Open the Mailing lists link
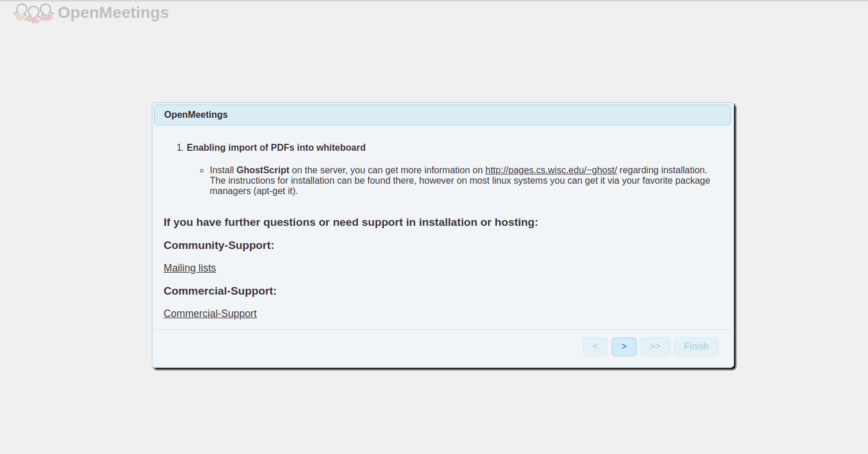The height and width of the screenshot is (454, 868). tap(190, 268)
